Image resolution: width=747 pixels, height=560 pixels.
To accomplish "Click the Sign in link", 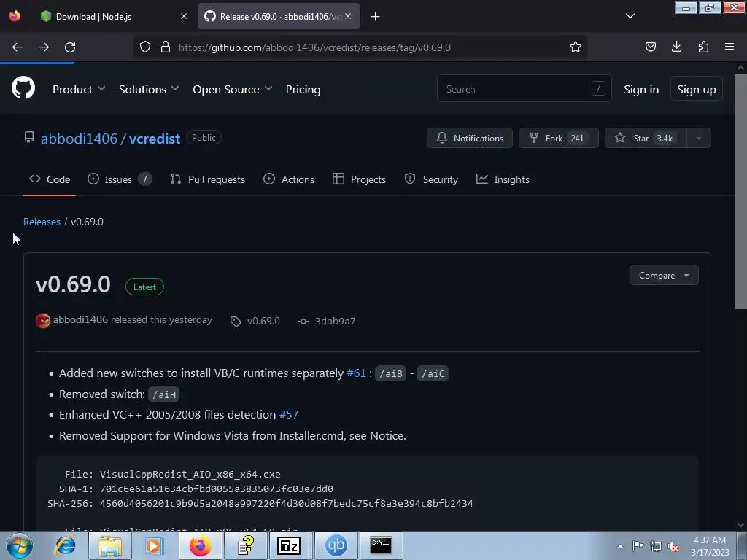I will coord(641,89).
